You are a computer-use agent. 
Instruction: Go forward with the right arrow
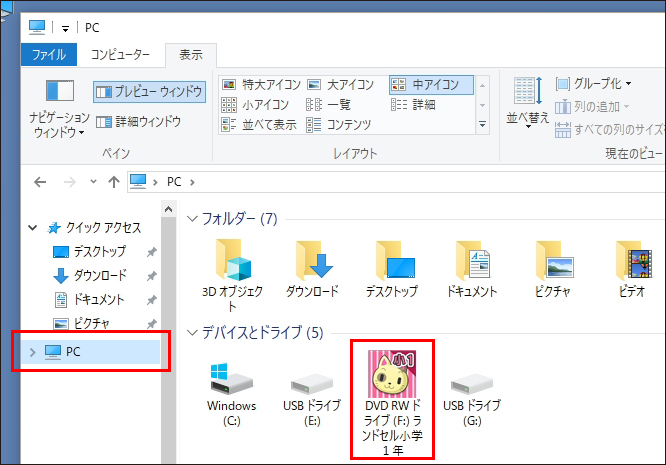70,182
